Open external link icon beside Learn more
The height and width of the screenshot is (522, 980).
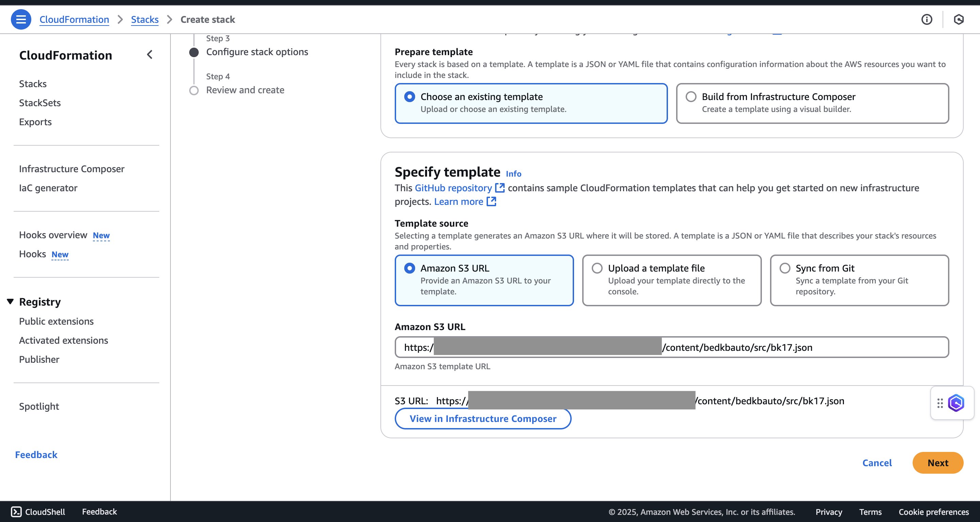pyautogui.click(x=491, y=202)
